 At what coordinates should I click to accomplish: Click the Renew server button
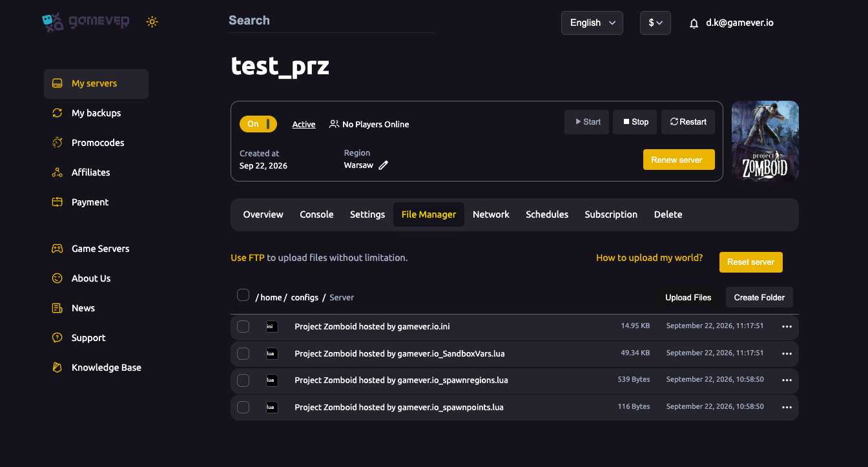click(x=679, y=160)
